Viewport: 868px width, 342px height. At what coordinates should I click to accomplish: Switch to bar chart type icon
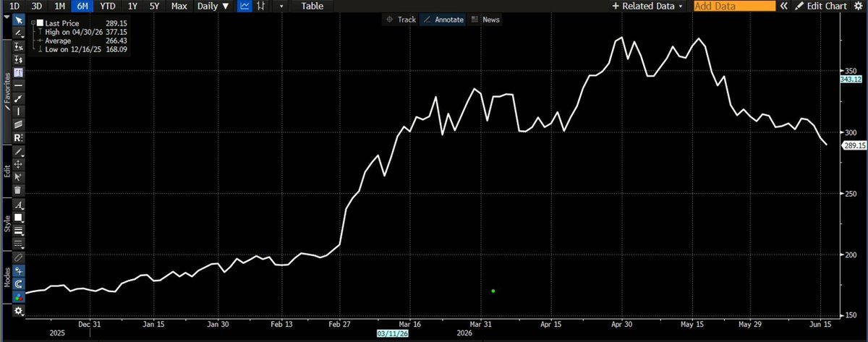[x=261, y=6]
